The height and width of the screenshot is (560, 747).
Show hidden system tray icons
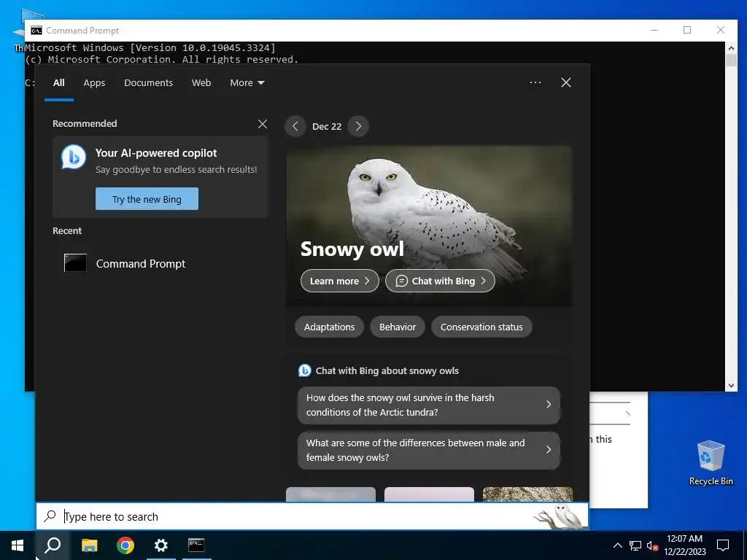(x=617, y=545)
